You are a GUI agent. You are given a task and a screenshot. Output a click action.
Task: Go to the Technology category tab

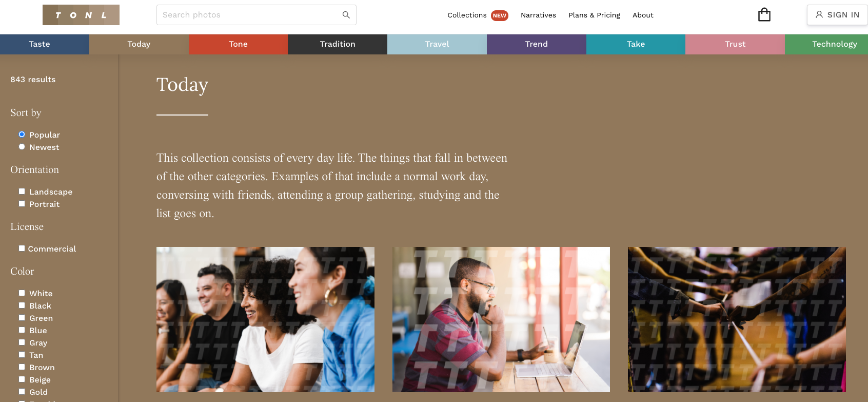tap(826, 44)
